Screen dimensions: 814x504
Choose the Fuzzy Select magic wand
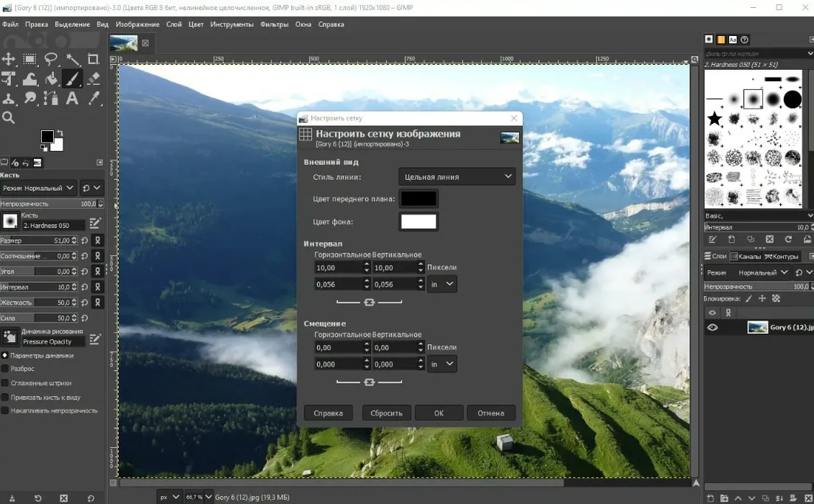72,59
